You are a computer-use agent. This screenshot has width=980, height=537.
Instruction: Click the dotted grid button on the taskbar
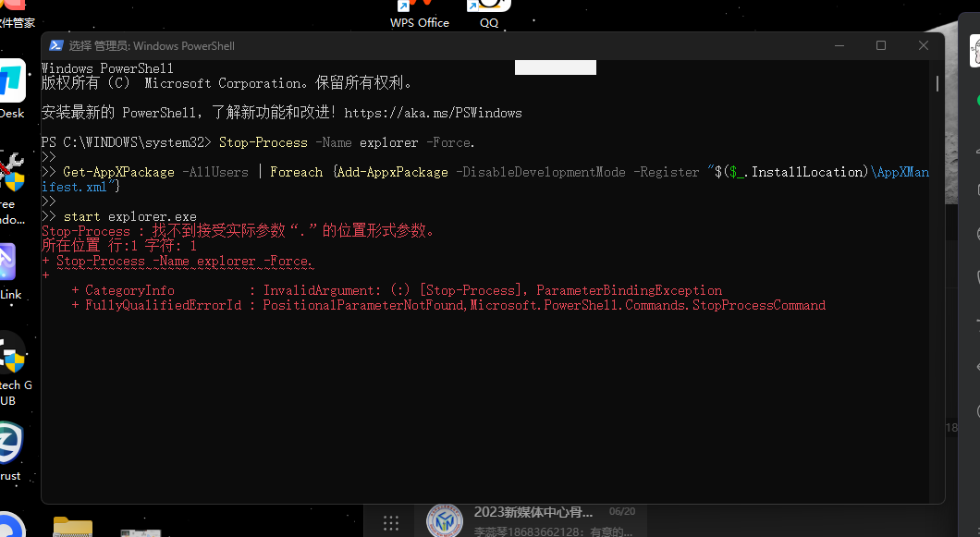point(390,521)
